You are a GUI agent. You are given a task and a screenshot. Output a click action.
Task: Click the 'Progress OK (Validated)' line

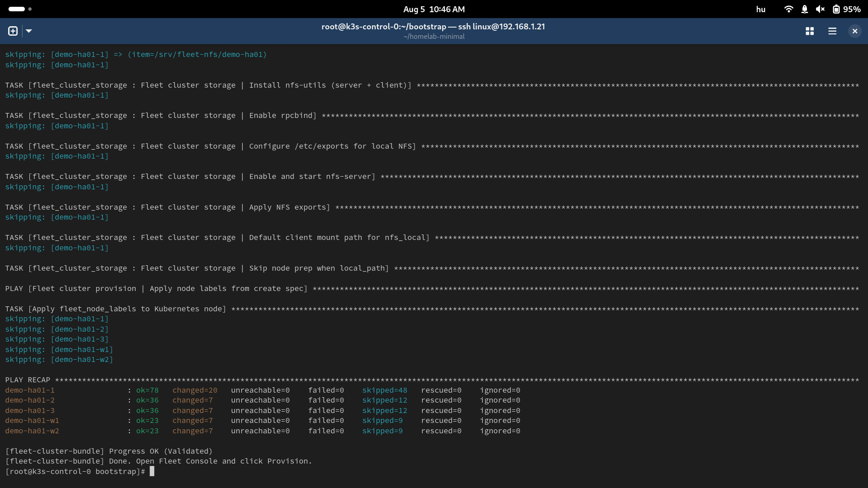(x=108, y=451)
